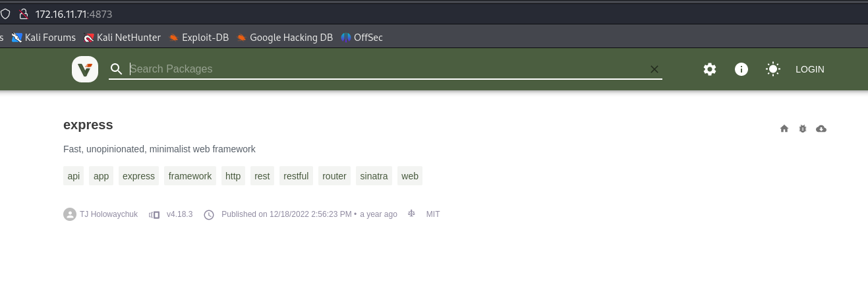
Task: Download the express tarball via cloud icon
Action: 821,129
